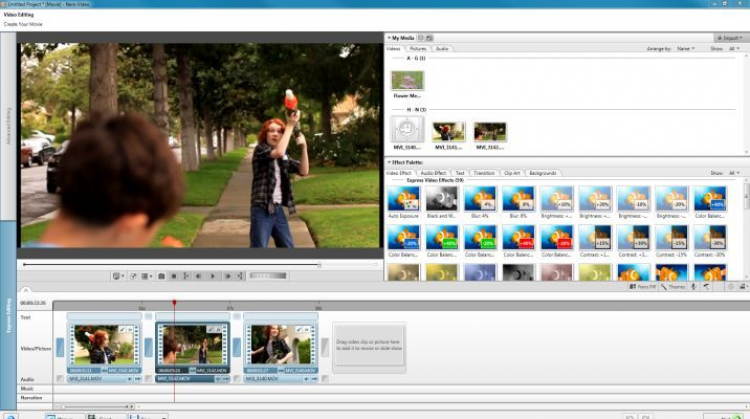Open the Export dropdown
Viewport: 750px width, 419px height.
click(x=730, y=37)
